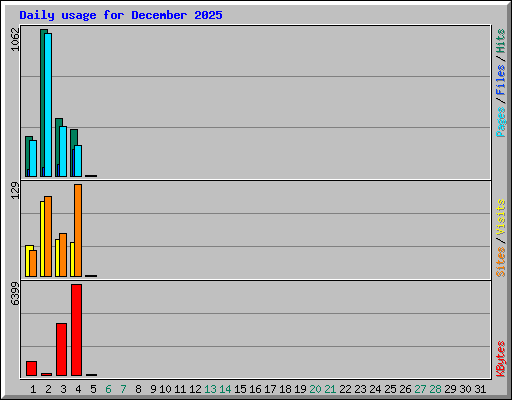This screenshot has height=400, width=512.
Task: Click the orange sites bar for day 4
Action: [78, 230]
